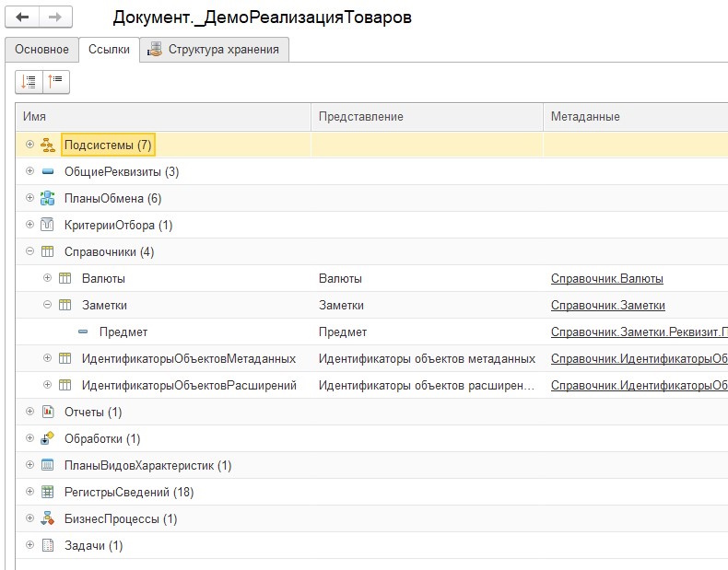Expand the ИдентификаторыОбъектовРасширений node
The image size is (728, 570).
pyautogui.click(x=47, y=385)
